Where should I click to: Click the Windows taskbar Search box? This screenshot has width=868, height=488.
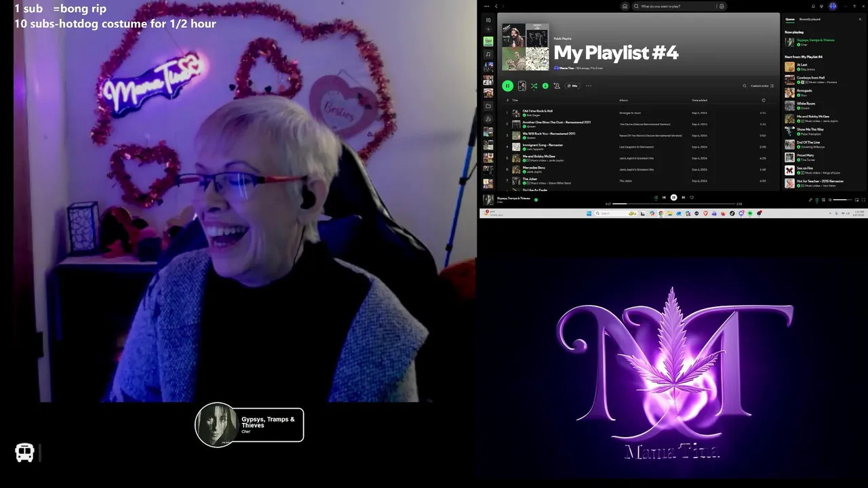(x=616, y=213)
